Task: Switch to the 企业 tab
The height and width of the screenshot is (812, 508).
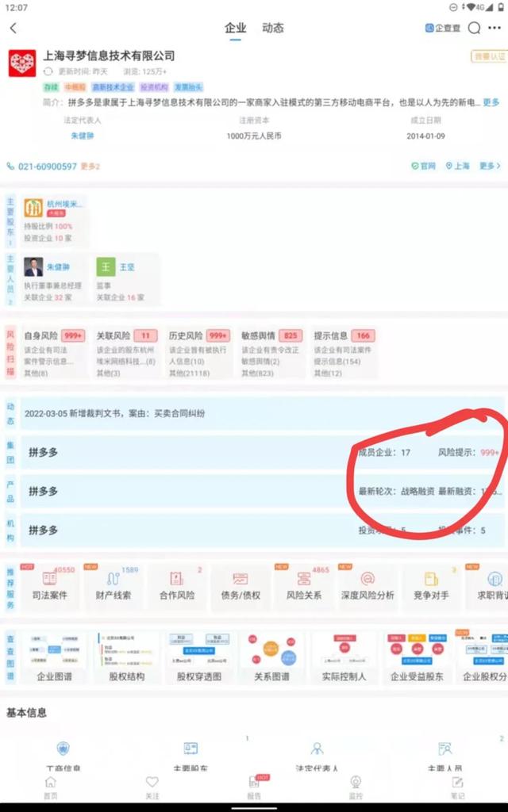Action: pos(235,28)
